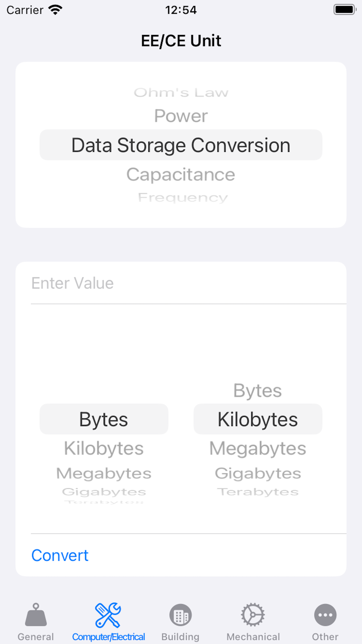The height and width of the screenshot is (644, 362).
Task: Tap the Wi-Fi status icon
Action: tap(55, 10)
